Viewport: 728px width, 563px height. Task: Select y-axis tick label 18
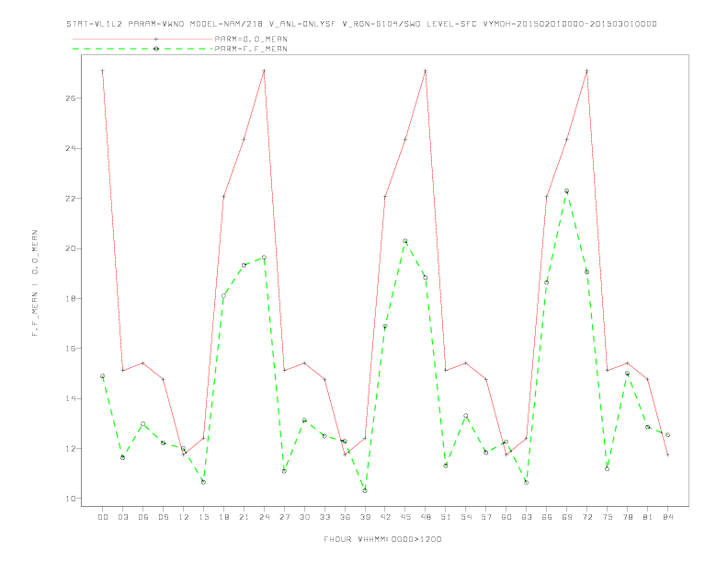[71, 299]
